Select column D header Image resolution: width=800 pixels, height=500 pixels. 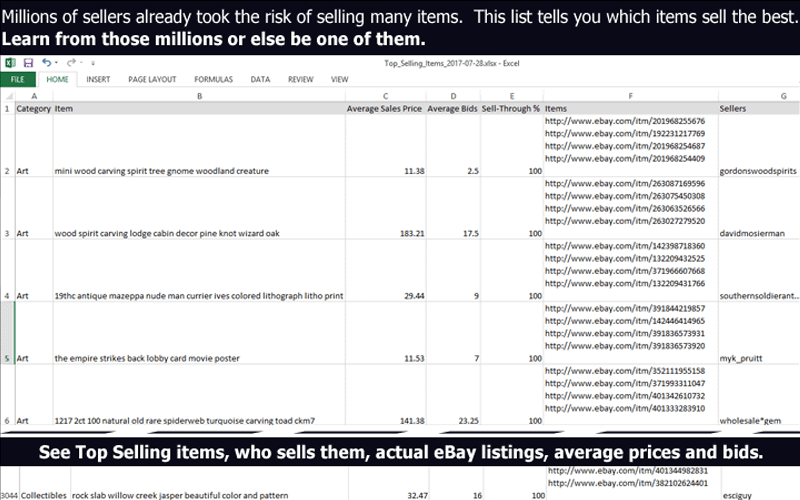pos(453,96)
